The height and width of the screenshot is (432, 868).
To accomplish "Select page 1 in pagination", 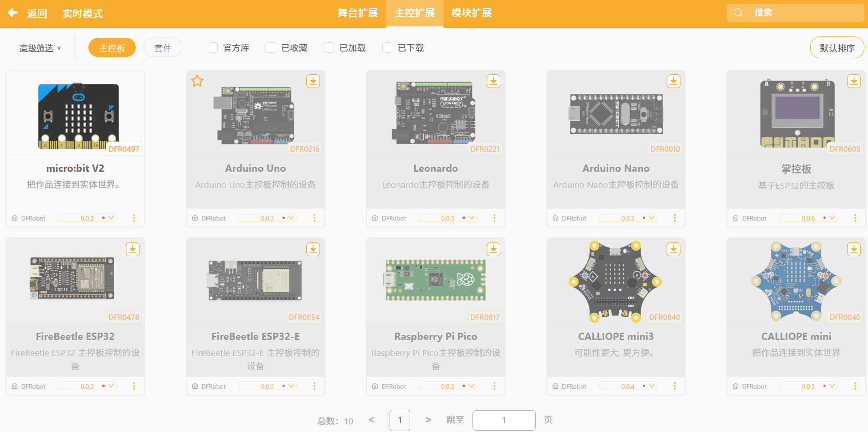I will pyautogui.click(x=400, y=420).
